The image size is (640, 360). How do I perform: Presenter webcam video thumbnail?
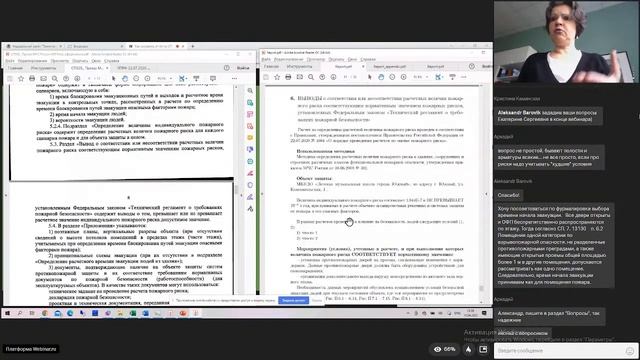[567, 42]
